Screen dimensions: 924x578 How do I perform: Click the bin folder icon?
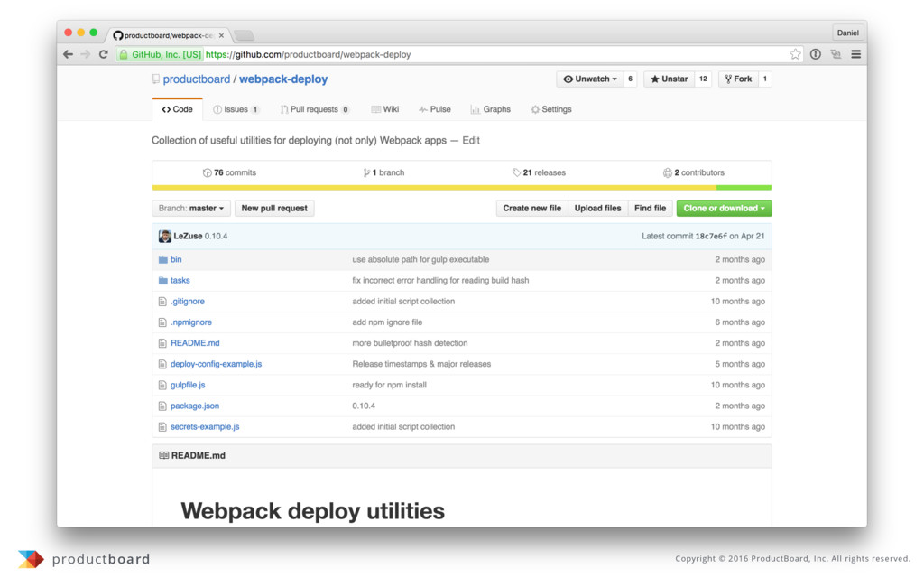[x=163, y=259]
